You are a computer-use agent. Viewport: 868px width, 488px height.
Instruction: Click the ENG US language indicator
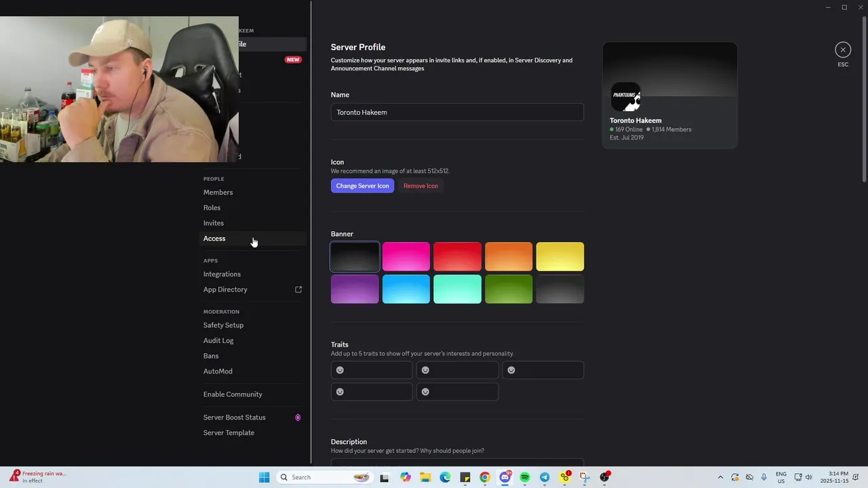click(781, 477)
